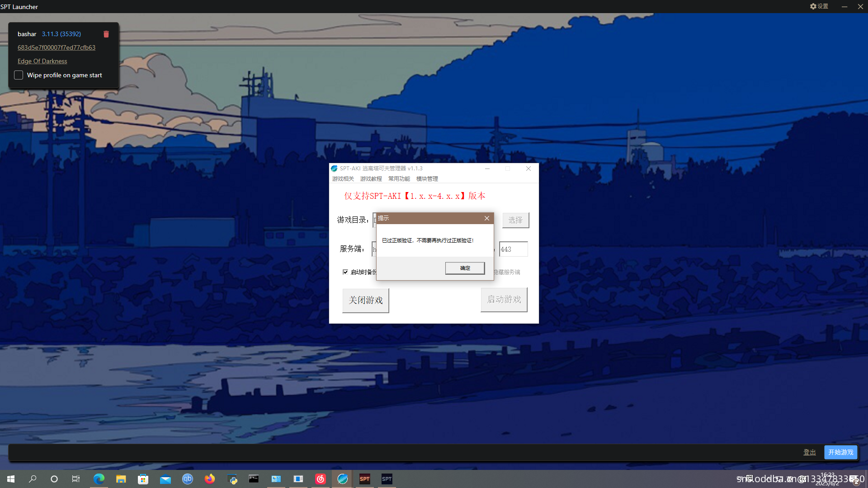The image size is (868, 488).
Task: Click the red 仅支持SPT-AKI version notice
Action: click(x=415, y=196)
